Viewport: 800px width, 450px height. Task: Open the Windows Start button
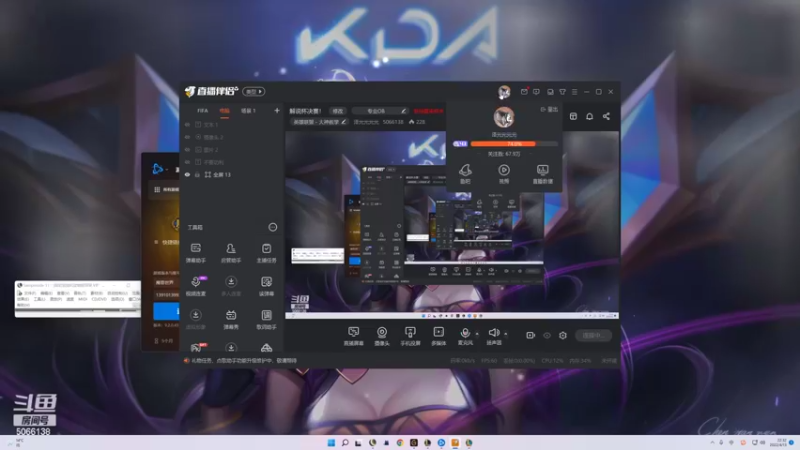(331, 442)
